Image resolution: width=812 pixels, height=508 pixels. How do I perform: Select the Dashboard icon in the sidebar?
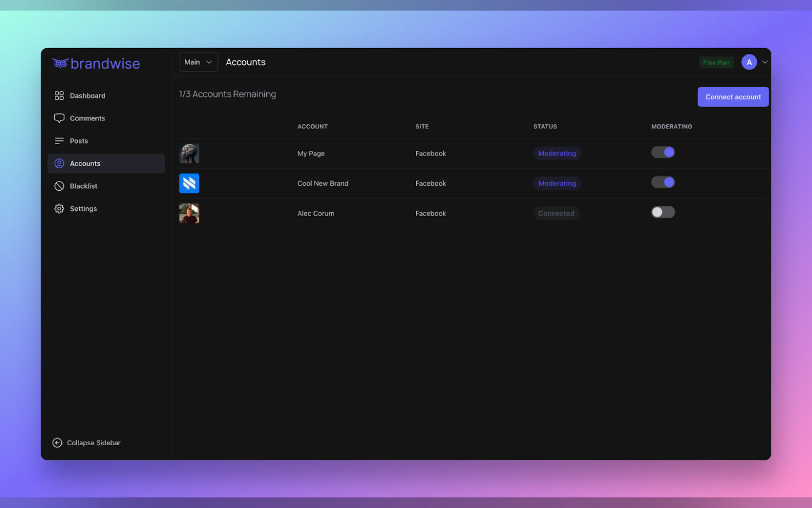(59, 95)
